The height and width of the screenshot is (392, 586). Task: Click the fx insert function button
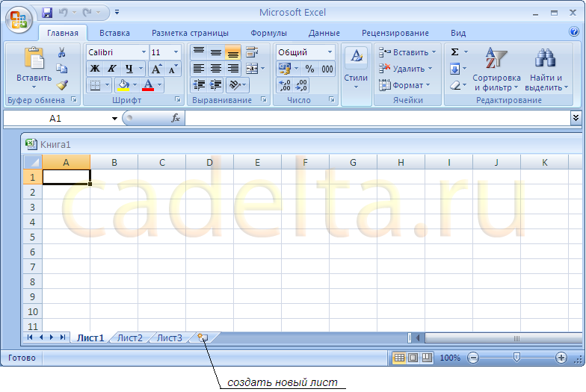click(175, 118)
